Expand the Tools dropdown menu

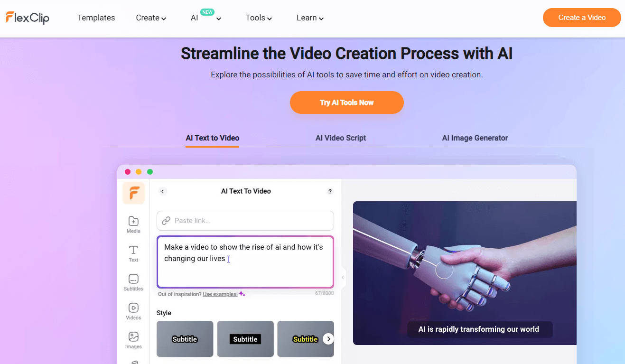pyautogui.click(x=259, y=18)
